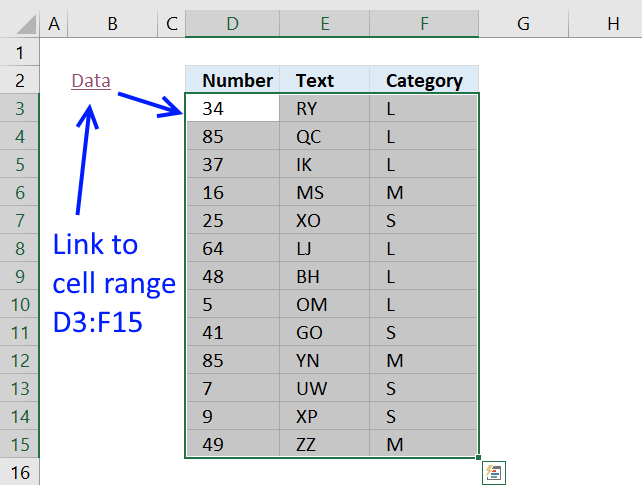Select row 10 header
The width and height of the screenshot is (642, 485).
coord(20,304)
